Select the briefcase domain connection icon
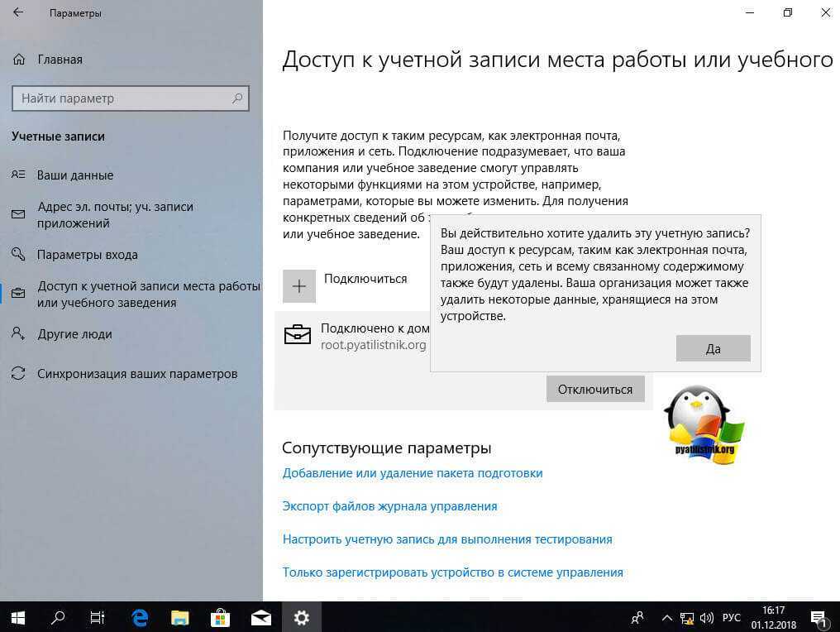This screenshot has width=840, height=632. click(298, 335)
